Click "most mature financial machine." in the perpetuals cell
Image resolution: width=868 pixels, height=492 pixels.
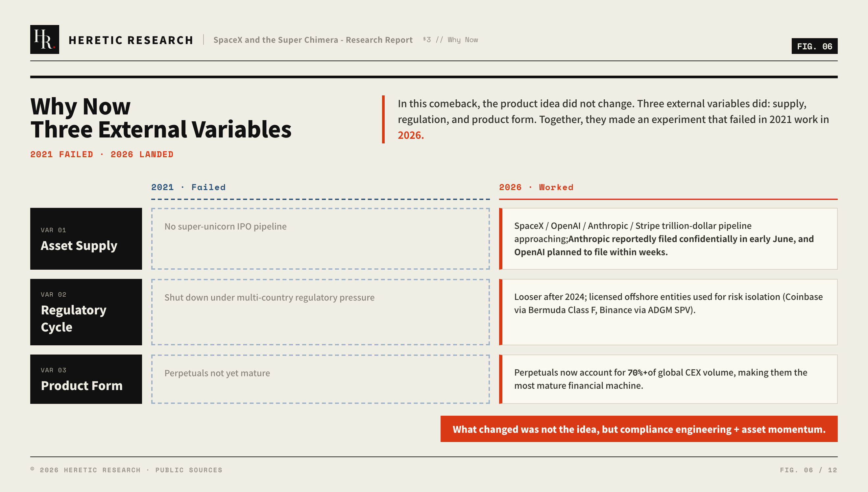tap(579, 385)
